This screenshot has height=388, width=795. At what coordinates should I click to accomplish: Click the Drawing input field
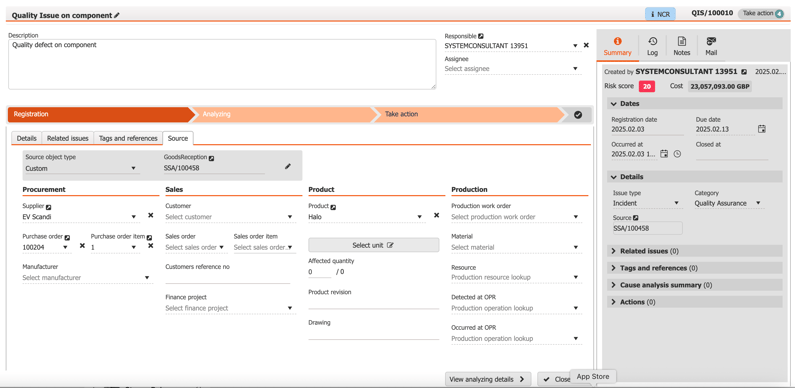pyautogui.click(x=374, y=333)
